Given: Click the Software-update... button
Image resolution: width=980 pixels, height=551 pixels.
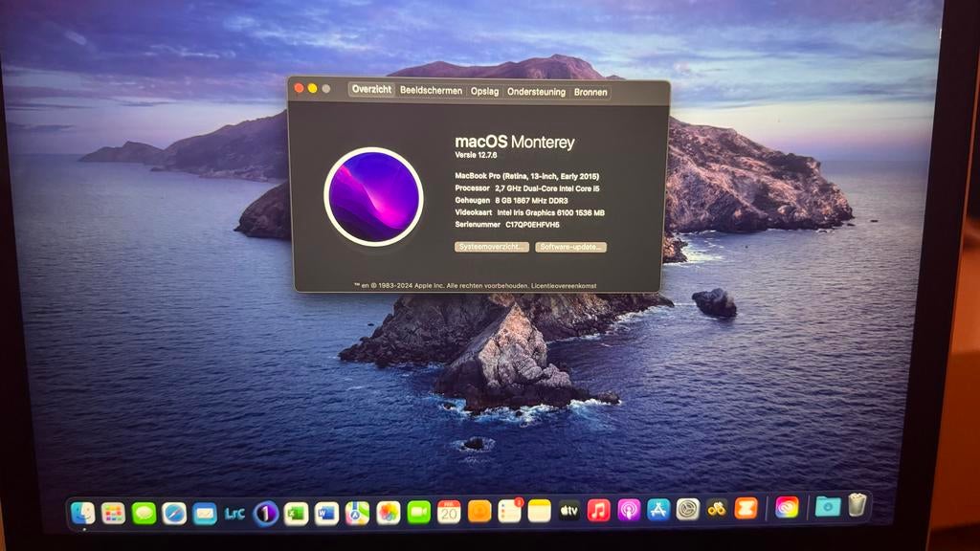Looking at the screenshot, I should click(x=570, y=247).
